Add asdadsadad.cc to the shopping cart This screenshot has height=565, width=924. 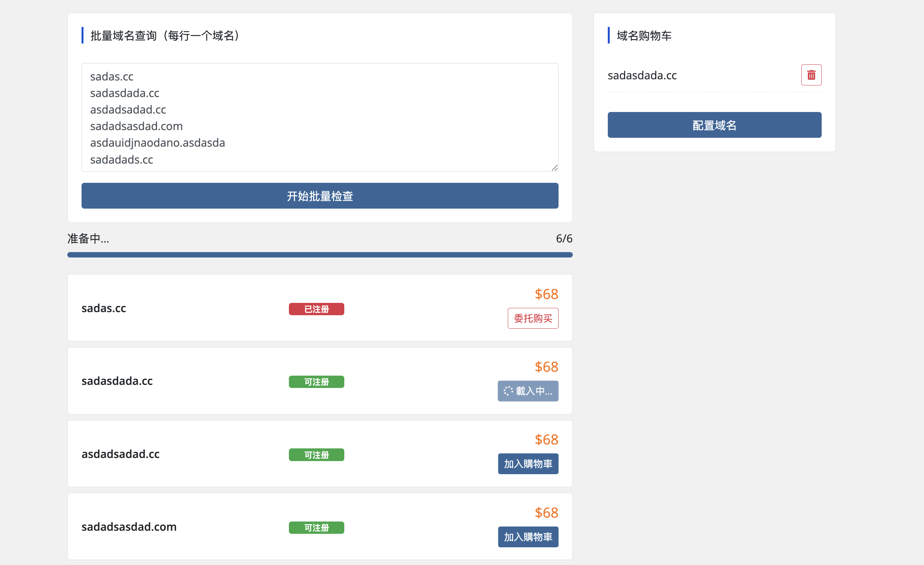pyautogui.click(x=528, y=464)
